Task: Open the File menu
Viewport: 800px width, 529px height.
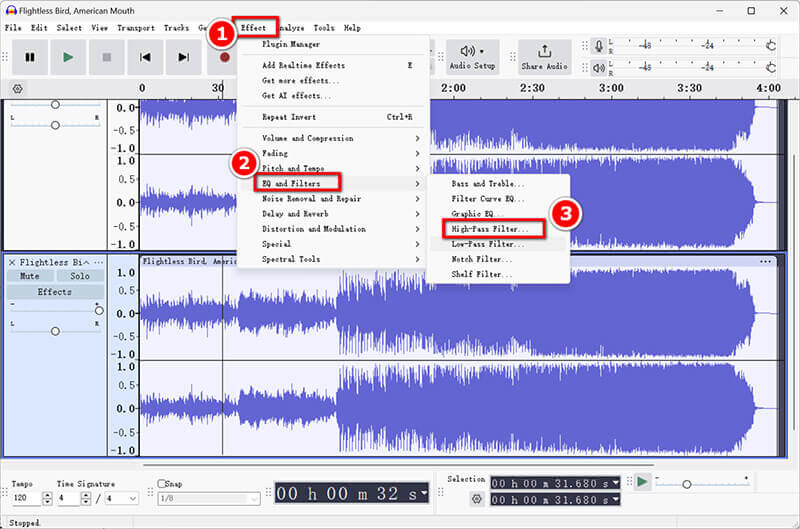Action: point(13,28)
